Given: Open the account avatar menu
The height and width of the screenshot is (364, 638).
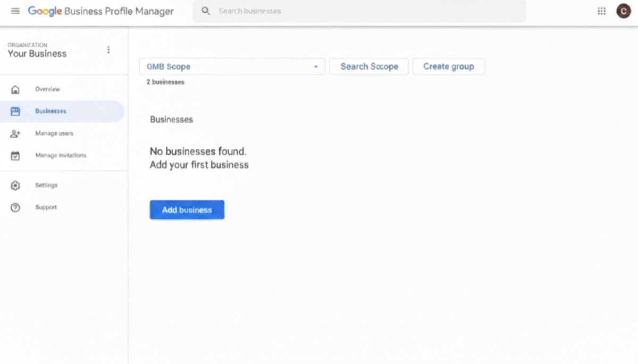Looking at the screenshot, I should pyautogui.click(x=623, y=11).
